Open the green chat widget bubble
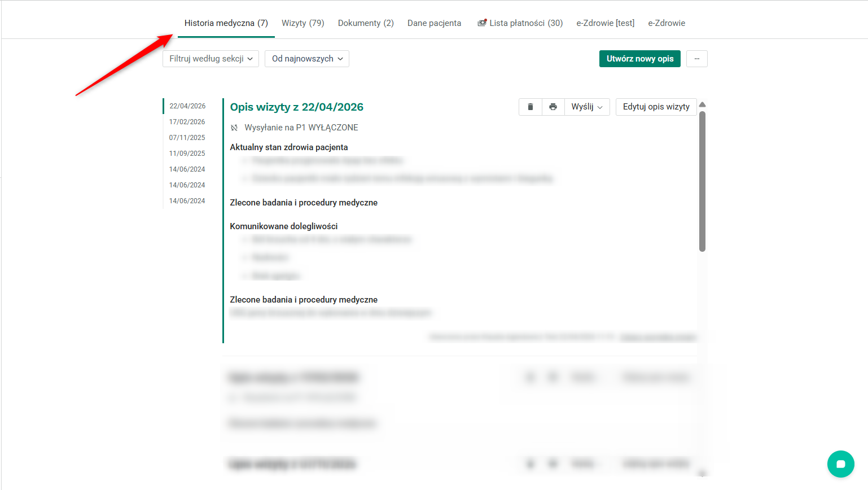The height and width of the screenshot is (490, 868). (x=841, y=464)
